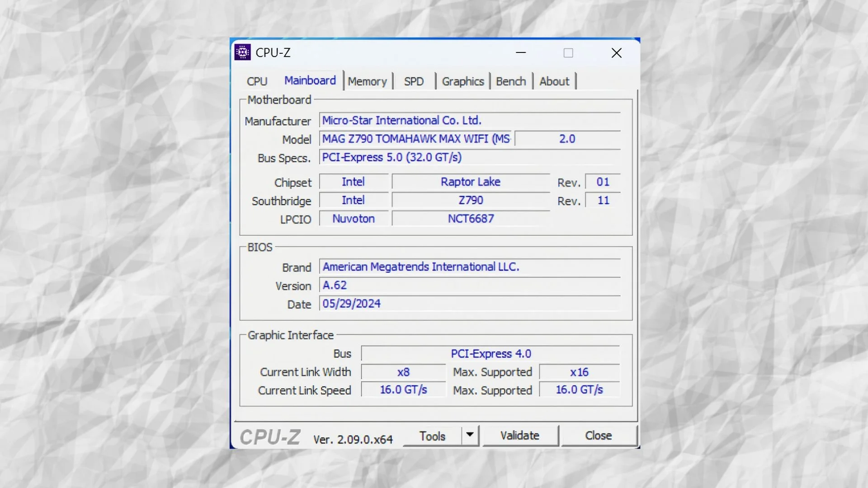
Task: Click the Motherboard section header
Action: (x=279, y=99)
